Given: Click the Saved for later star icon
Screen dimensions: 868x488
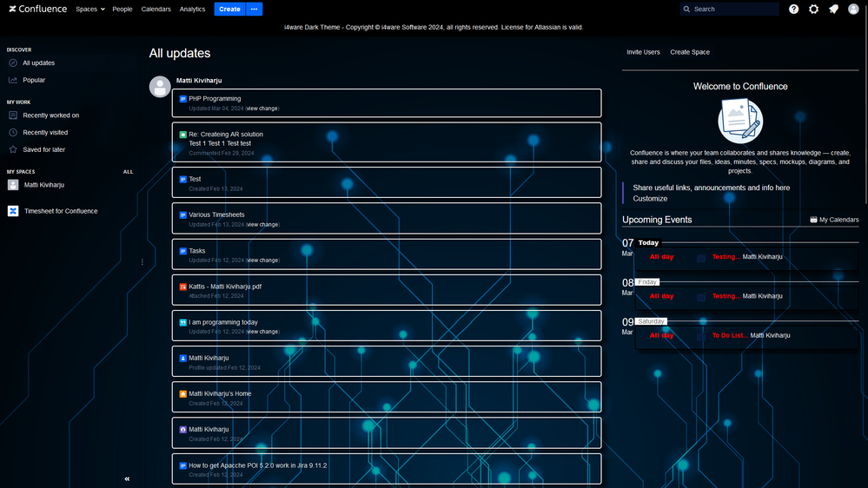Looking at the screenshot, I should pyautogui.click(x=13, y=150).
